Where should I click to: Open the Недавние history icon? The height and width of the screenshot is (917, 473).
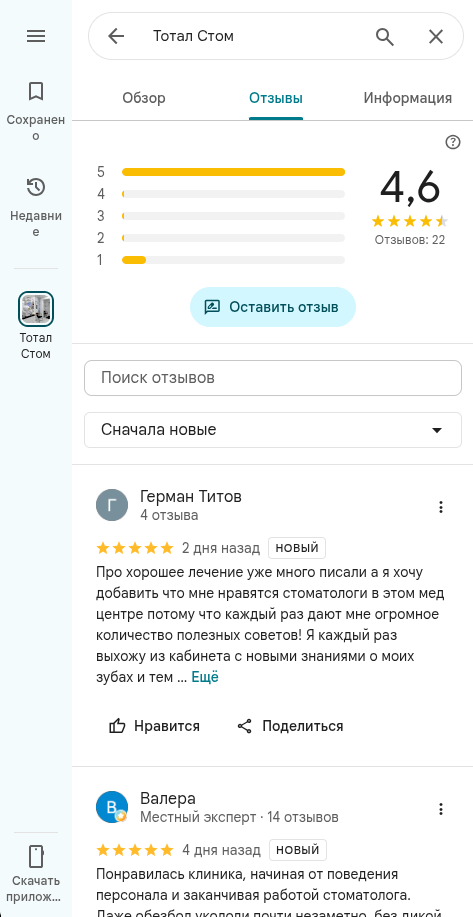coord(36,187)
